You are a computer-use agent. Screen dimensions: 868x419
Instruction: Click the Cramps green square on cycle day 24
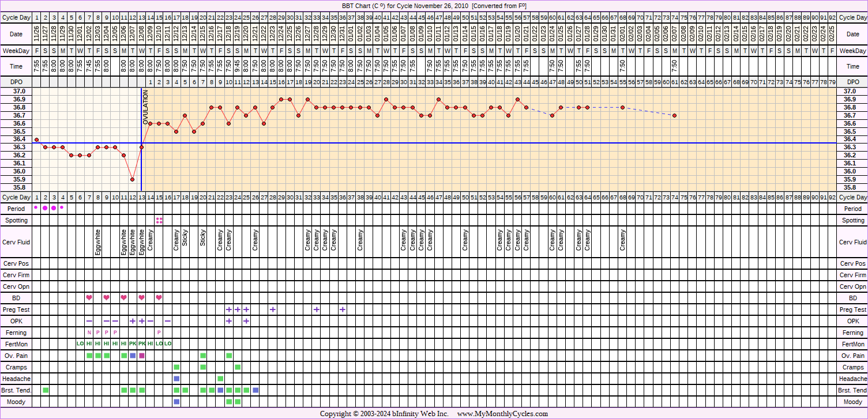click(238, 367)
